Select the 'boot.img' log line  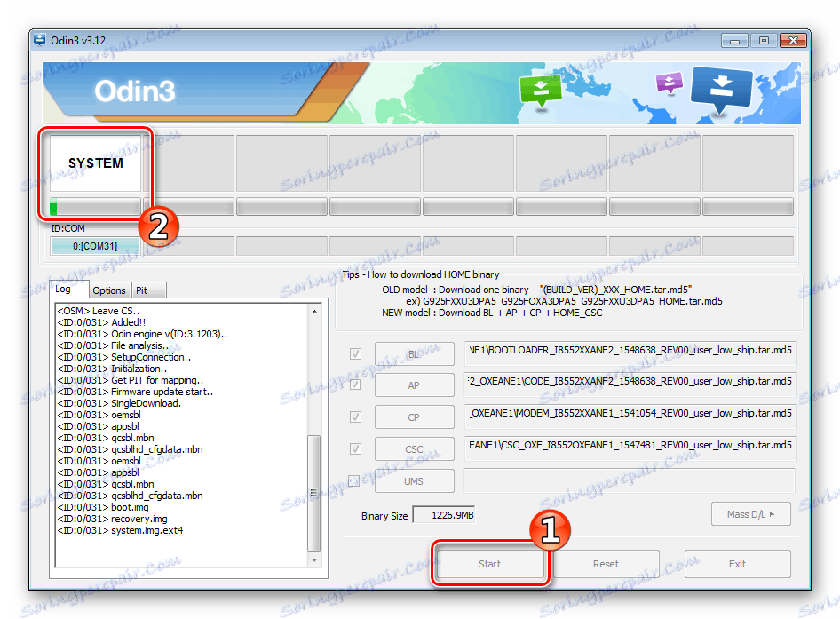pyautogui.click(x=103, y=507)
